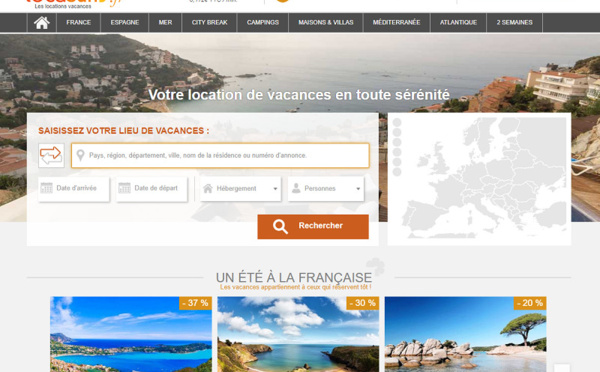
Task: Select CITY BREAK in the navigation bar
Action: pos(209,23)
